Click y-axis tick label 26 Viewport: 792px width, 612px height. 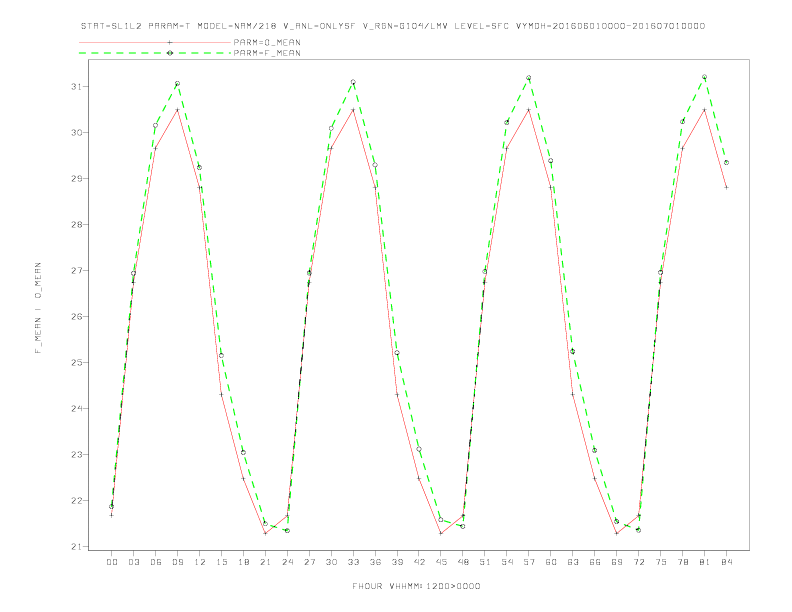coord(77,317)
